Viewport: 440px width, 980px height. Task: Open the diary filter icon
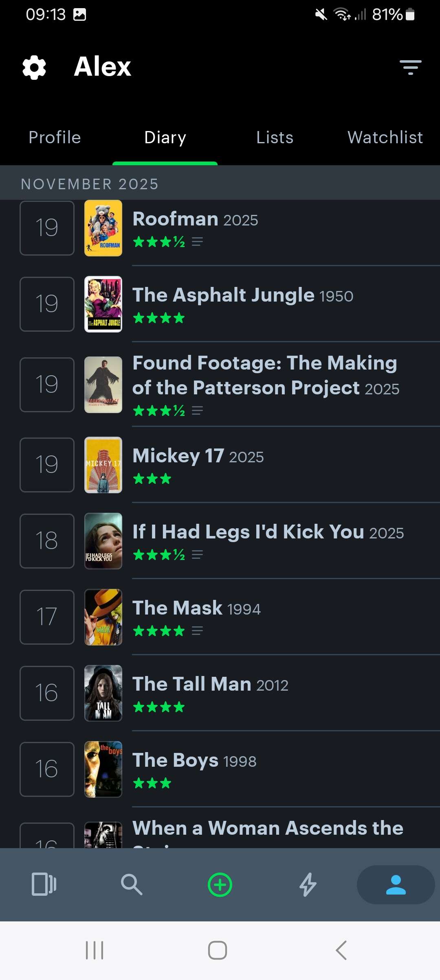point(410,67)
